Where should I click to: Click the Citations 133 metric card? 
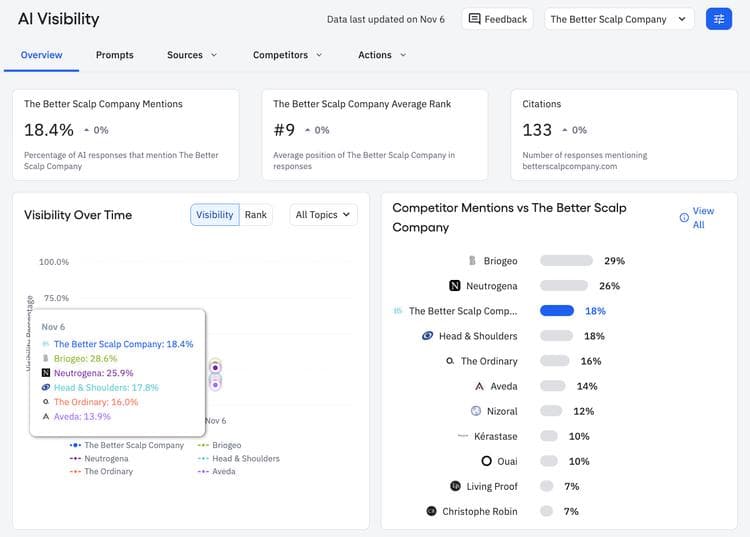coord(624,135)
